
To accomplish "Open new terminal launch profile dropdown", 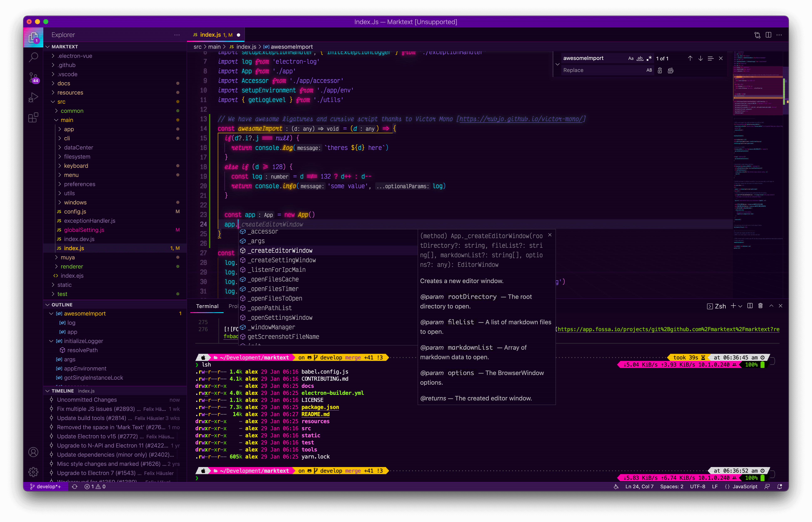I will 740,306.
